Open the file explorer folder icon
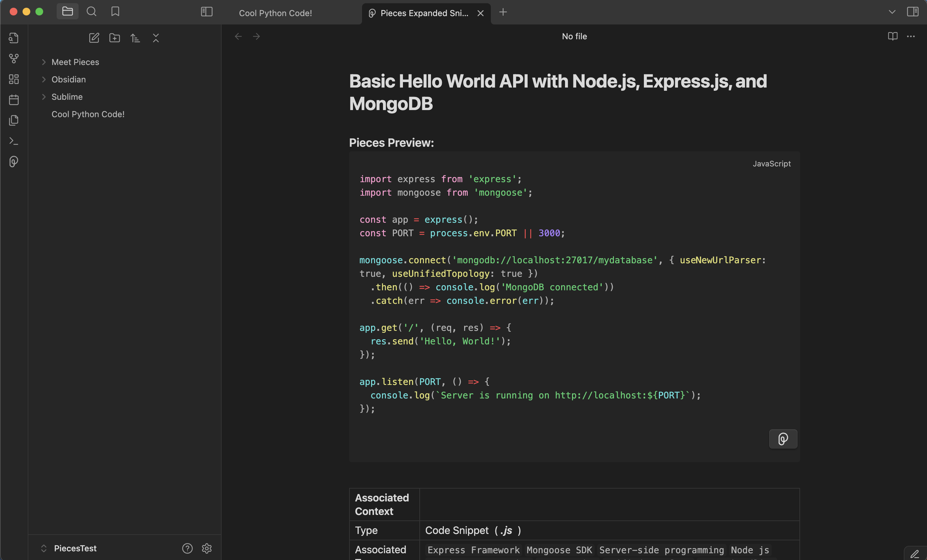This screenshot has height=560, width=927. point(67,11)
